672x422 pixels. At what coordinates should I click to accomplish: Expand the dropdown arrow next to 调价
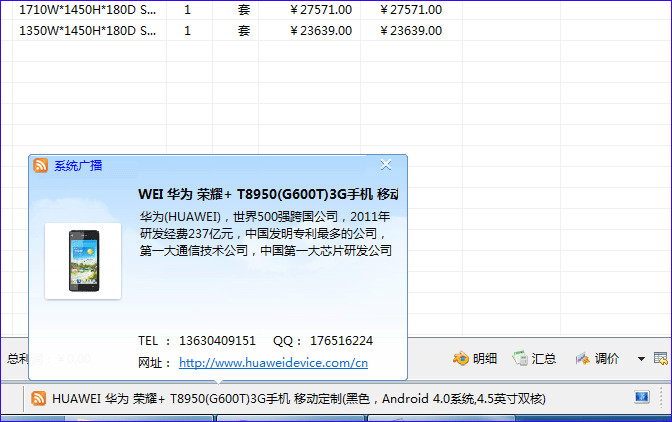click(x=641, y=359)
